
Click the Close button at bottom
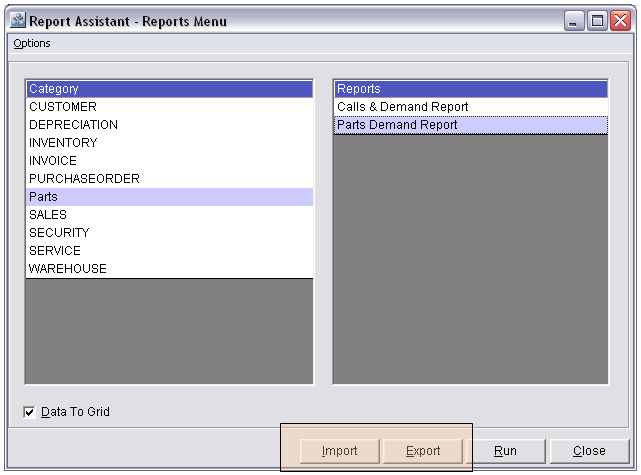589,451
